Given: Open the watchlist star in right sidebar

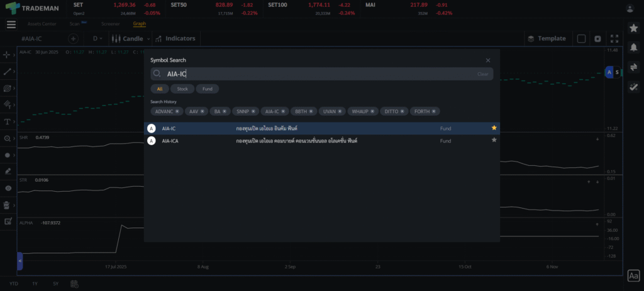Looking at the screenshot, I should pos(633,28).
